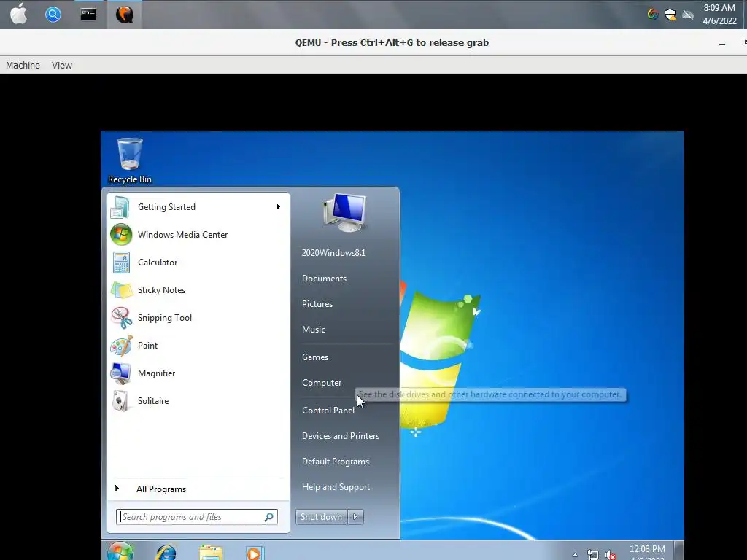Open the Machine menu

pos(23,65)
